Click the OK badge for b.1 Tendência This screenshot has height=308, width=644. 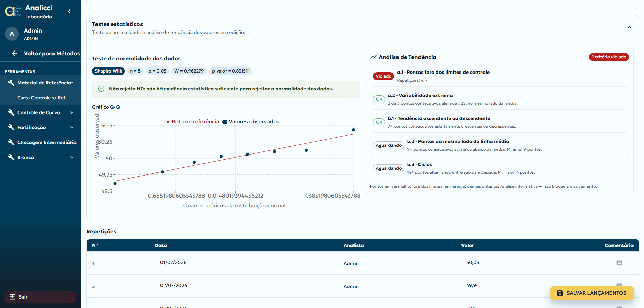point(379,122)
